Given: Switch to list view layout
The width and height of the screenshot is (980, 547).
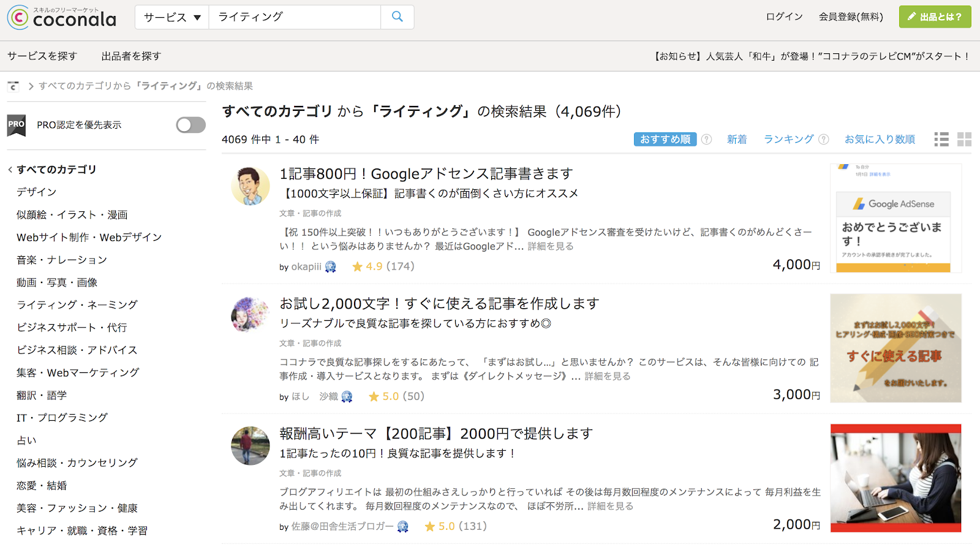Looking at the screenshot, I should point(941,140).
